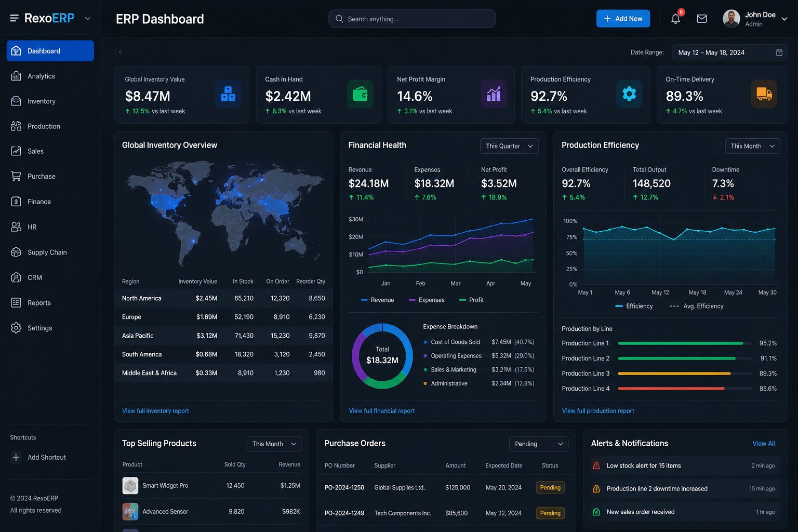Click the Cash in Hand wallet icon
This screenshot has height=532, width=798.
360,94
